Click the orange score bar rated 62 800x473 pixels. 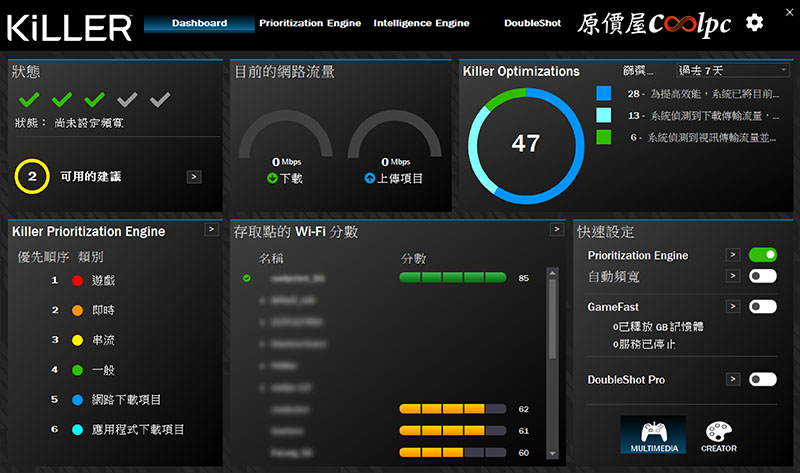pos(453,409)
